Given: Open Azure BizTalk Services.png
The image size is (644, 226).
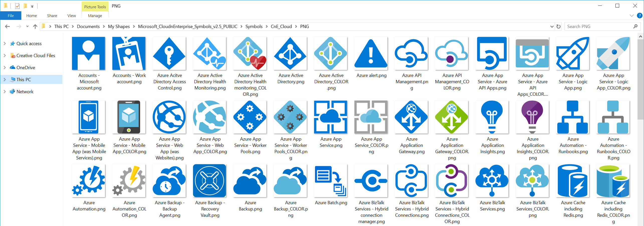Looking at the screenshot, I should [x=492, y=180].
